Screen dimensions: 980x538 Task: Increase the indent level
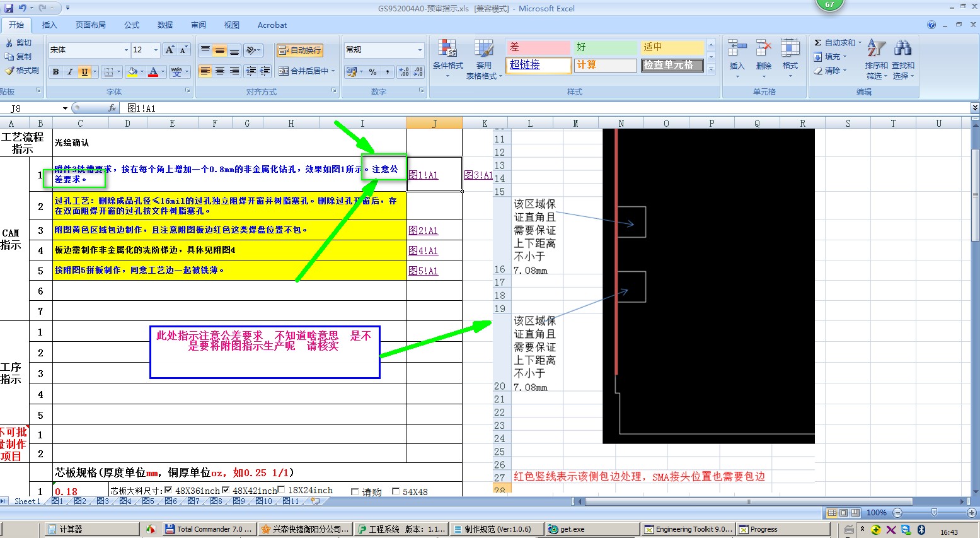tap(265, 71)
